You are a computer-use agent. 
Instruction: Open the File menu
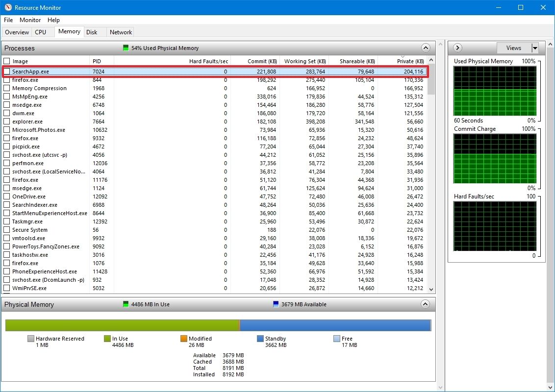point(8,20)
